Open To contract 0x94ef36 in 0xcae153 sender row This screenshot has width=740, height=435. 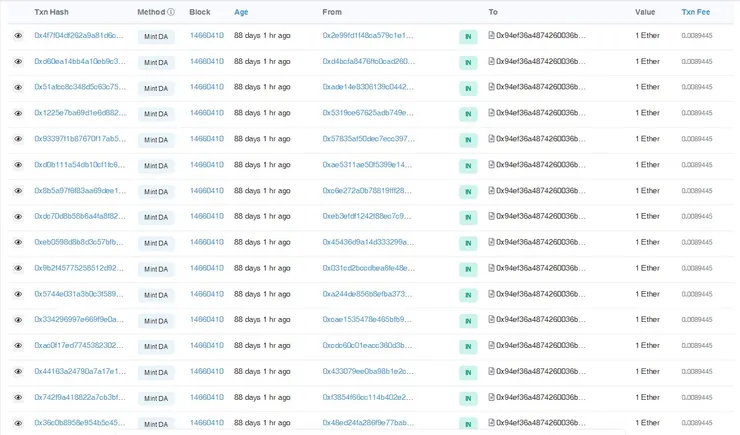click(541, 319)
